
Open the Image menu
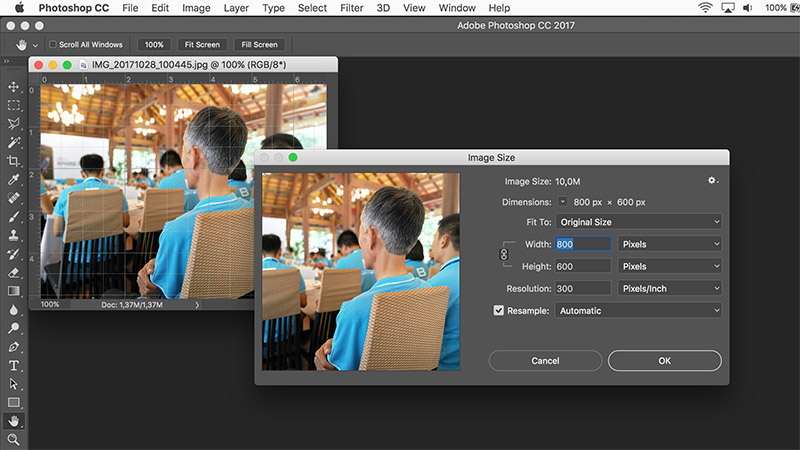pyautogui.click(x=196, y=8)
